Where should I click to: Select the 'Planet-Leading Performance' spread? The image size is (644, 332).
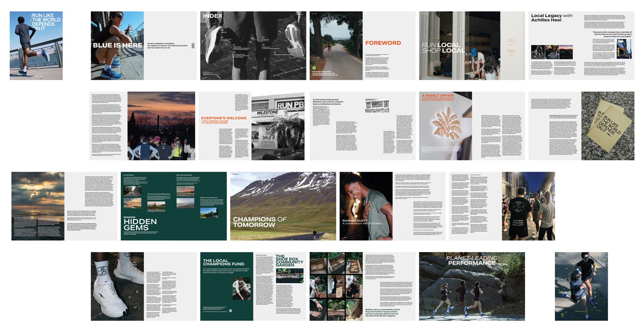472,286
